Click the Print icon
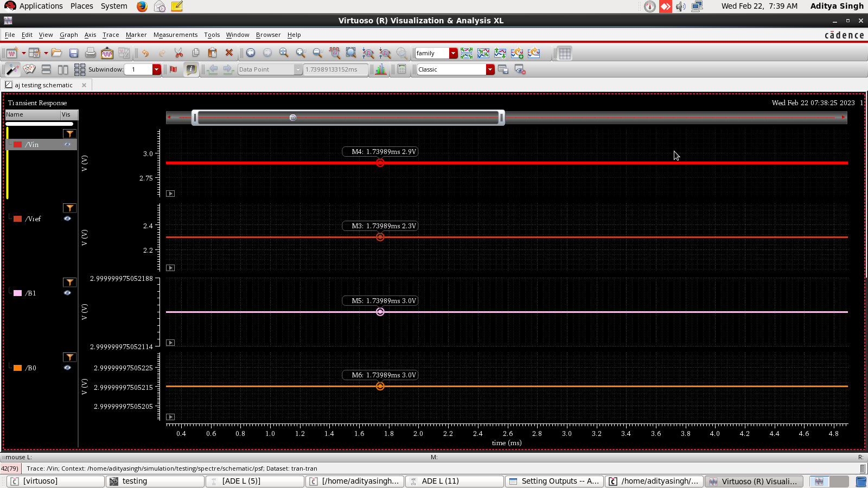This screenshot has height=488, width=868. (91, 53)
